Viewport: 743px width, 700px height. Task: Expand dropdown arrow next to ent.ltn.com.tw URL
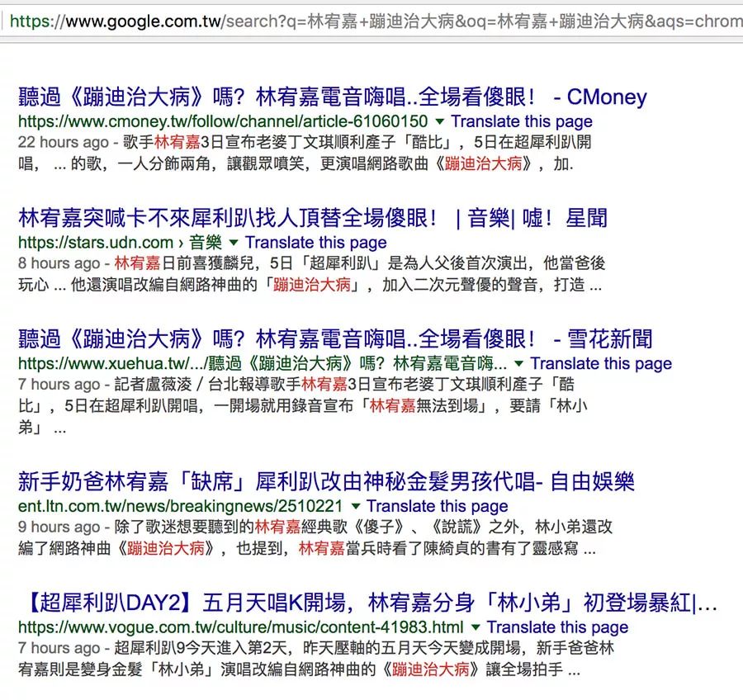(355, 506)
